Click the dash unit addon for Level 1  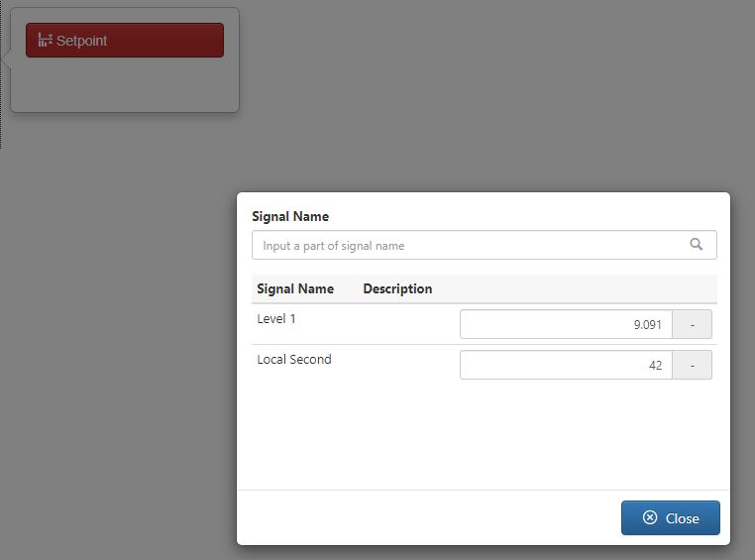(x=692, y=324)
